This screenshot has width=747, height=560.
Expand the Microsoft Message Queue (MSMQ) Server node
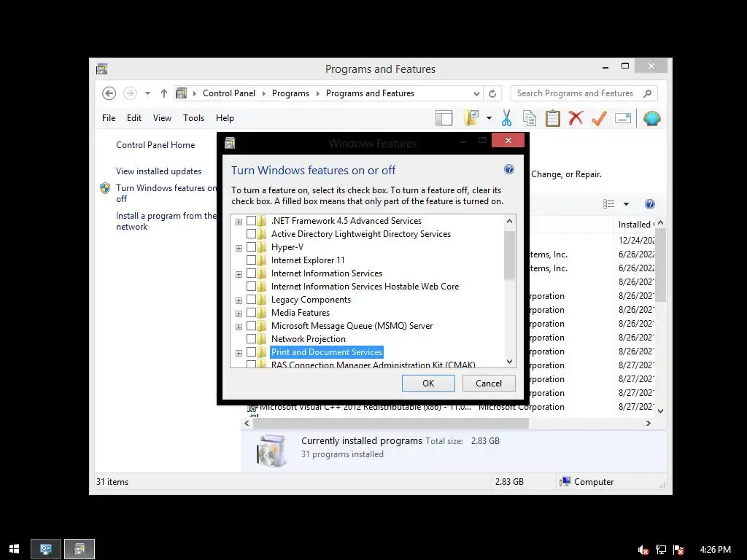tap(239, 327)
